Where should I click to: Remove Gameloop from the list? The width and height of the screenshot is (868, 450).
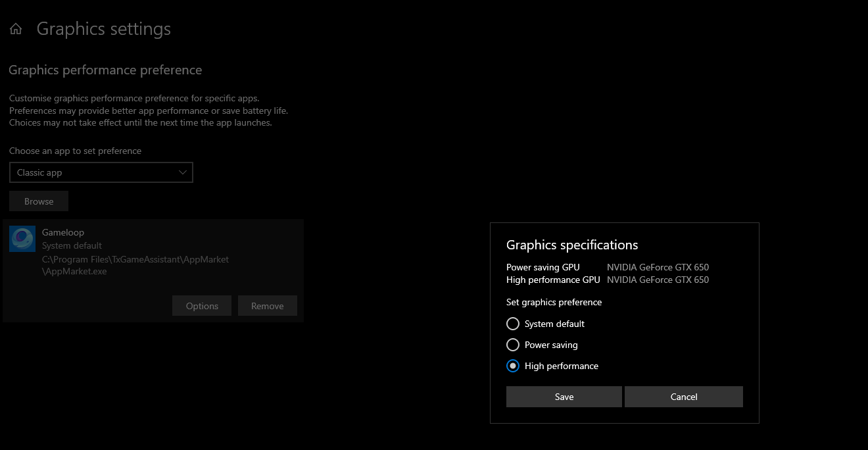click(268, 306)
